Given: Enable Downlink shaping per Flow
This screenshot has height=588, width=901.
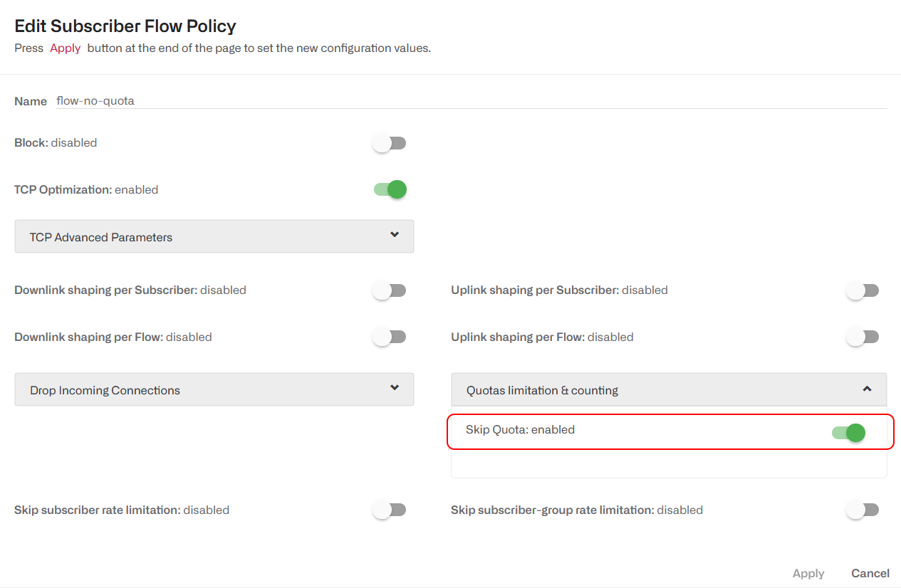Looking at the screenshot, I should (389, 336).
